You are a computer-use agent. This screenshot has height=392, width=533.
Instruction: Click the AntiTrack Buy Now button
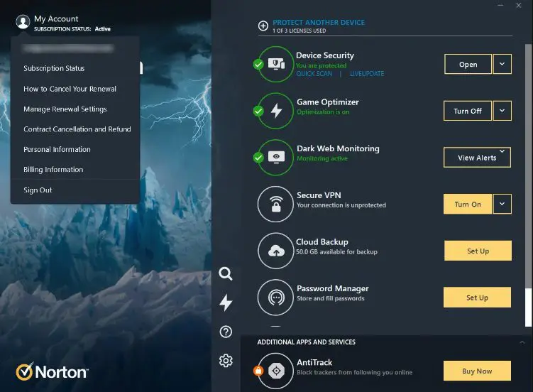tap(477, 371)
